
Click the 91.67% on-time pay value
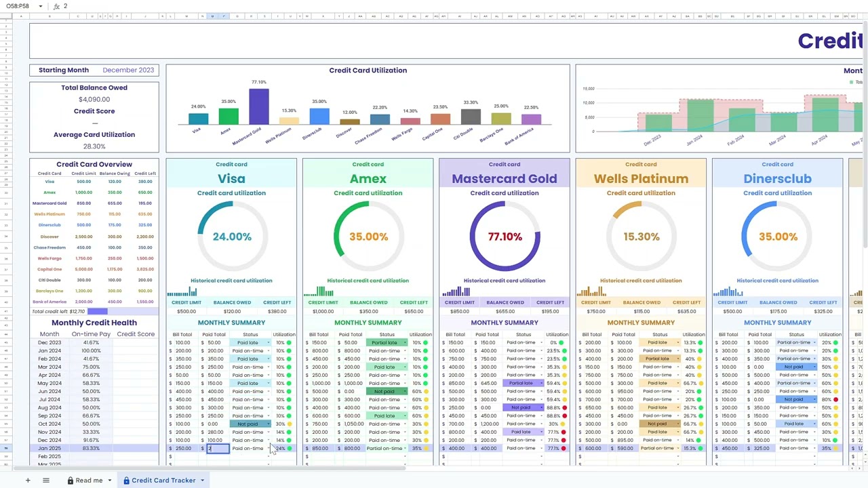[91, 441]
